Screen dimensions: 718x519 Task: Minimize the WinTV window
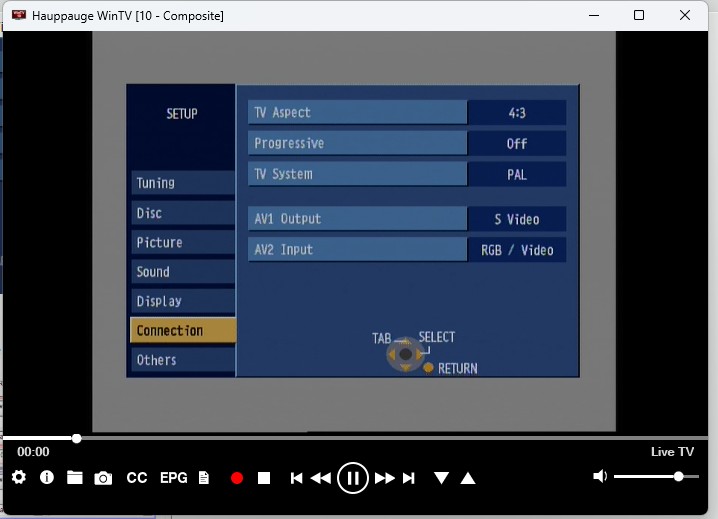click(594, 15)
